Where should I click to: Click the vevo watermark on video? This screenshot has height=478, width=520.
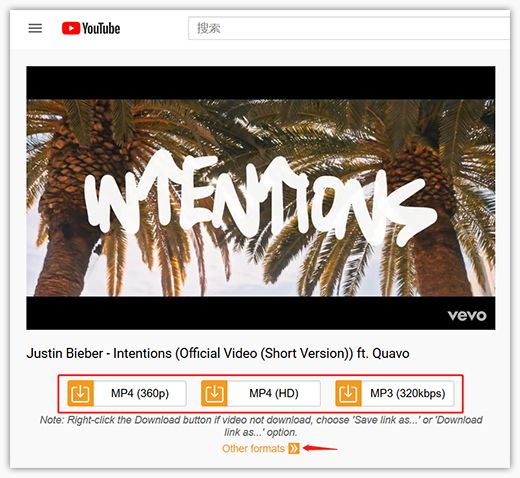pyautogui.click(x=467, y=315)
